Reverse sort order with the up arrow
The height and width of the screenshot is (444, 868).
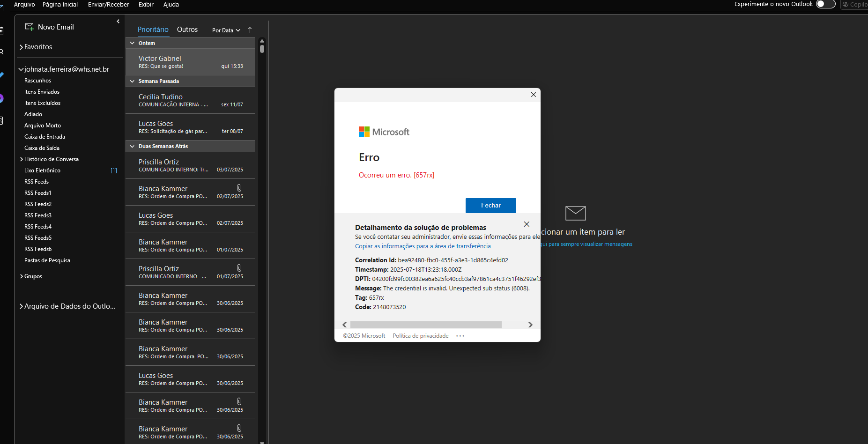pos(250,30)
